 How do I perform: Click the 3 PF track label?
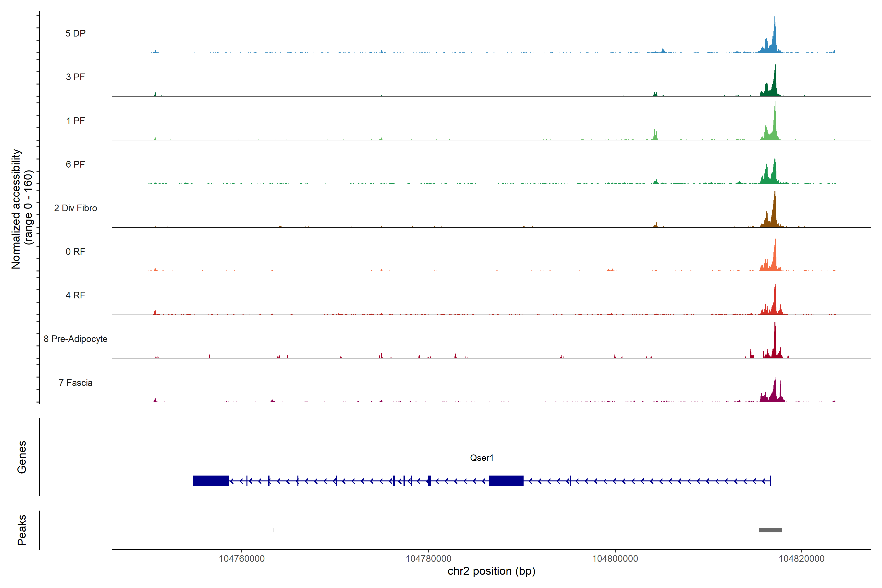[75, 77]
